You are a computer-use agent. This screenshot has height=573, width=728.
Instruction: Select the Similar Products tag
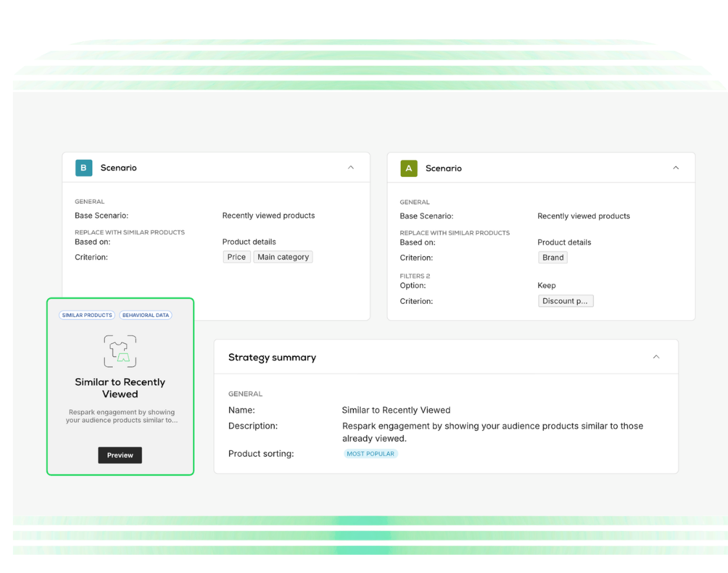(87, 315)
